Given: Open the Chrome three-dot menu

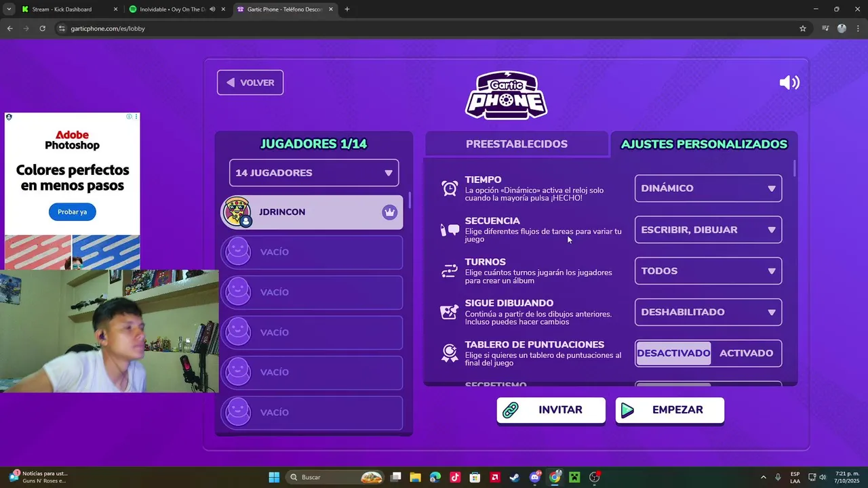Looking at the screenshot, I should 858,28.
